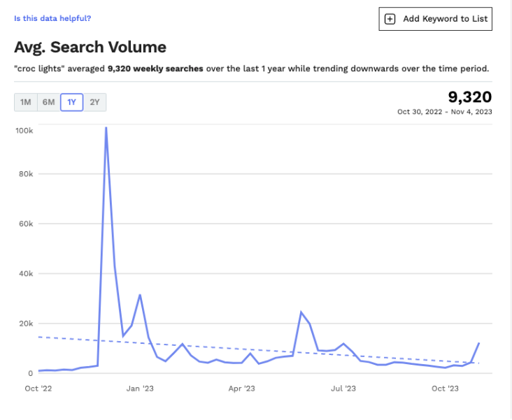Click the Apr '23 x-axis label
The width and height of the screenshot is (512, 420).
point(241,388)
